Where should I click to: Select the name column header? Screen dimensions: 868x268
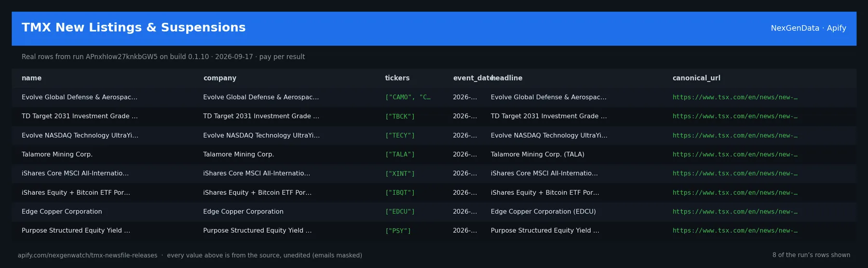[x=31, y=78]
